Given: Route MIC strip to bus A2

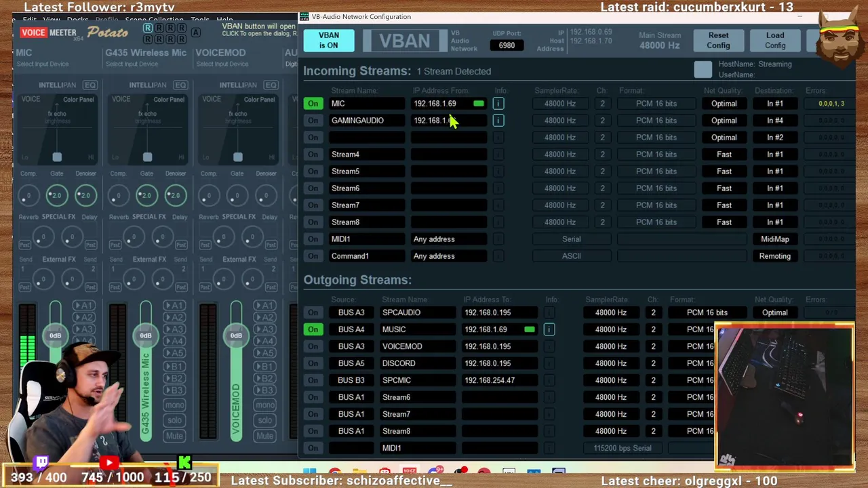Looking at the screenshot, I should 84,318.
